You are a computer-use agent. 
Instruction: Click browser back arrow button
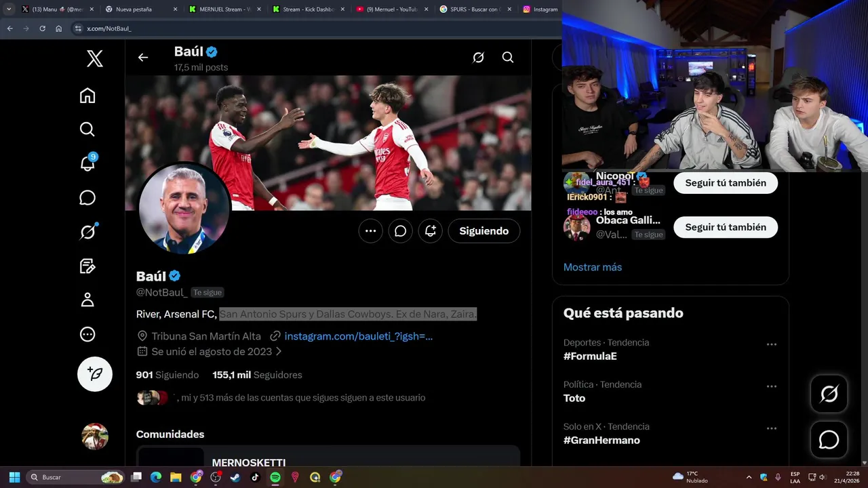click(x=9, y=28)
